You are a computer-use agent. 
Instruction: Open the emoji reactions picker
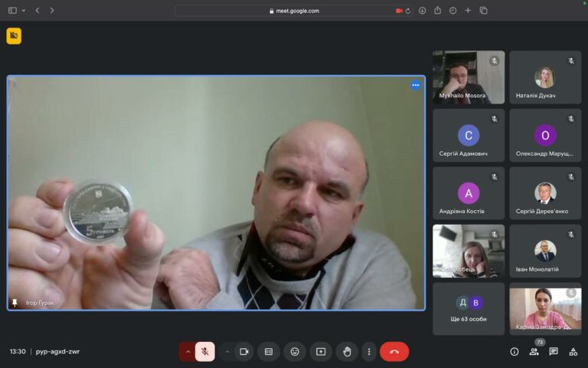tap(295, 351)
